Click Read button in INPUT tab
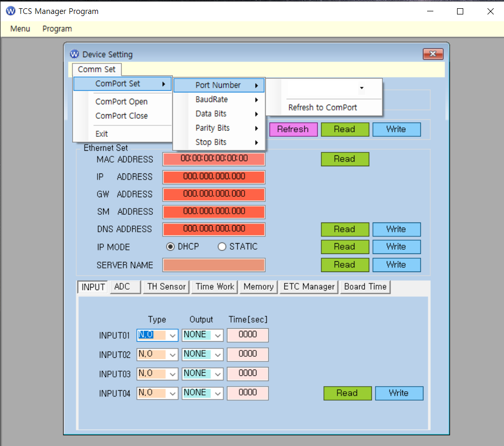Image resolution: width=504 pixels, height=446 pixels. (348, 393)
